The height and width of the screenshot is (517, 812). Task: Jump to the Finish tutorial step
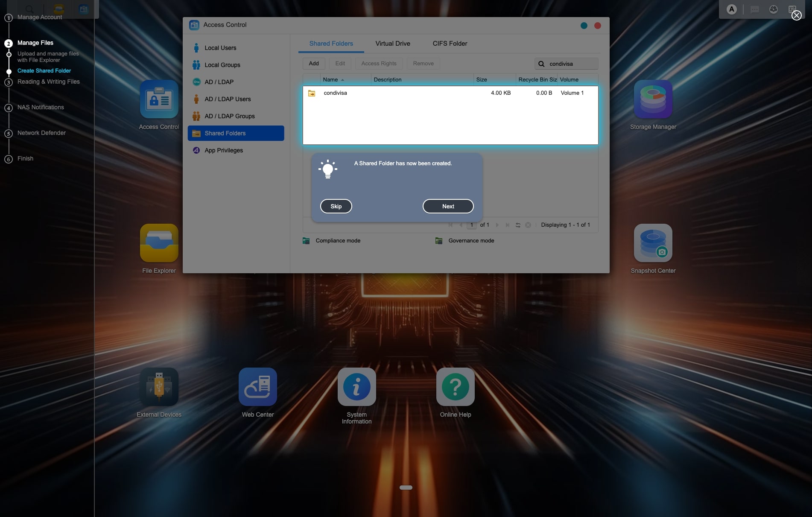(25, 158)
